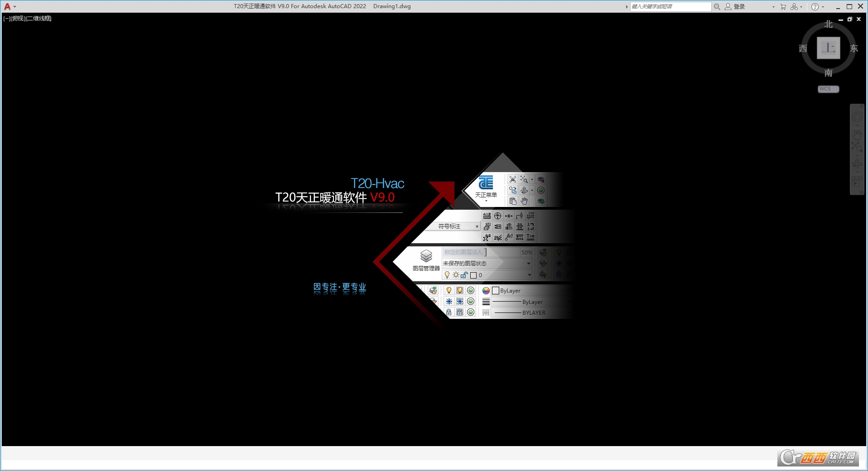Viewport: 868px width, 471px height.
Task: Minimize the Drawing1 drawing window
Action: 841,19
